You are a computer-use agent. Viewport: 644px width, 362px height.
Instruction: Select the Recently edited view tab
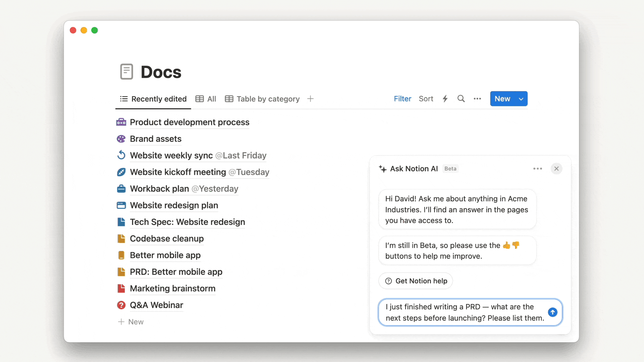click(153, 99)
